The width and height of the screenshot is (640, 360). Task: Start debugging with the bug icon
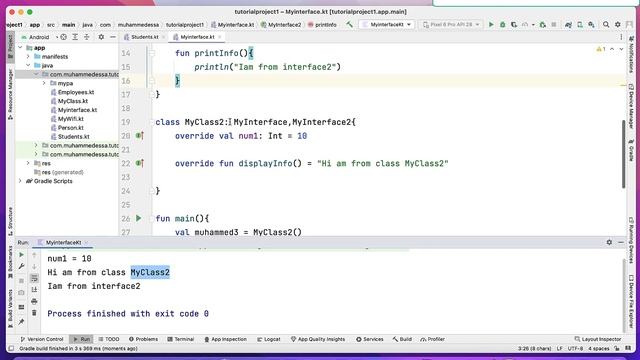502,25
